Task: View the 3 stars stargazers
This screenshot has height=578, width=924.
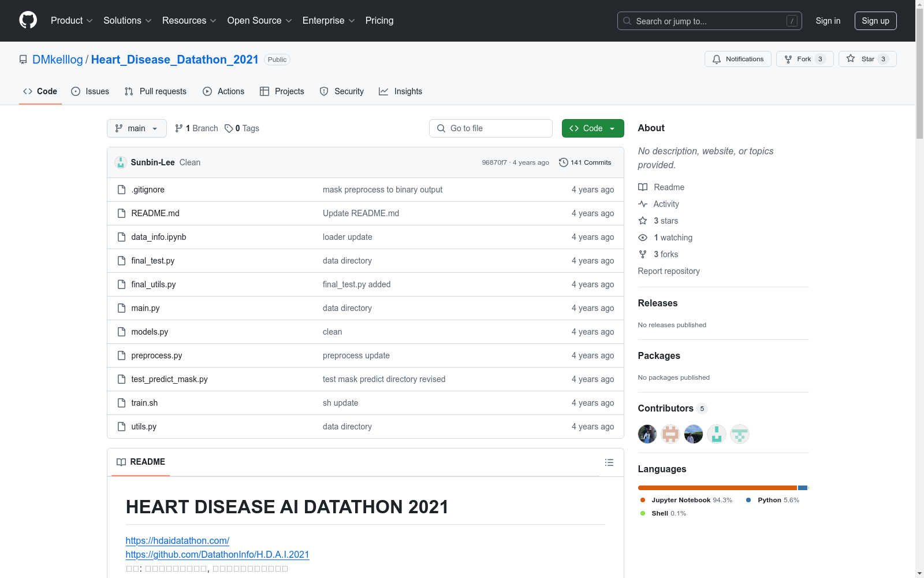Action: pyautogui.click(x=666, y=221)
